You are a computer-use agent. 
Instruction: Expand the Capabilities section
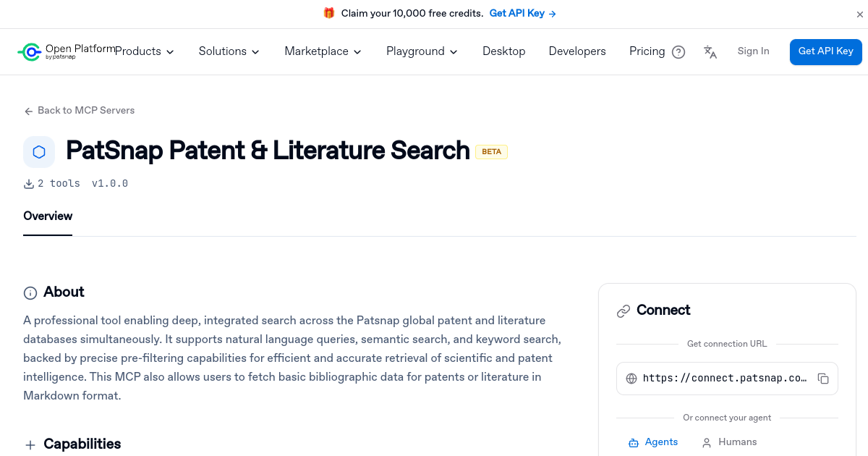click(72, 444)
